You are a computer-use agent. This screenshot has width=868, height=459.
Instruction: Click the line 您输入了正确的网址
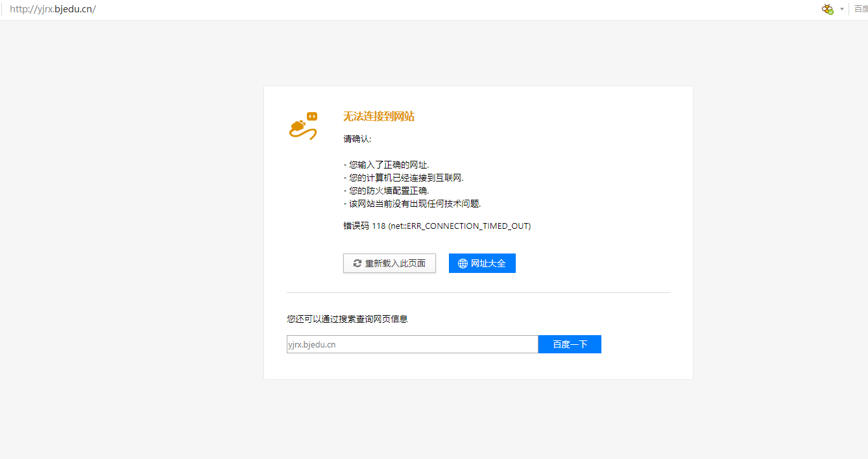pos(387,165)
